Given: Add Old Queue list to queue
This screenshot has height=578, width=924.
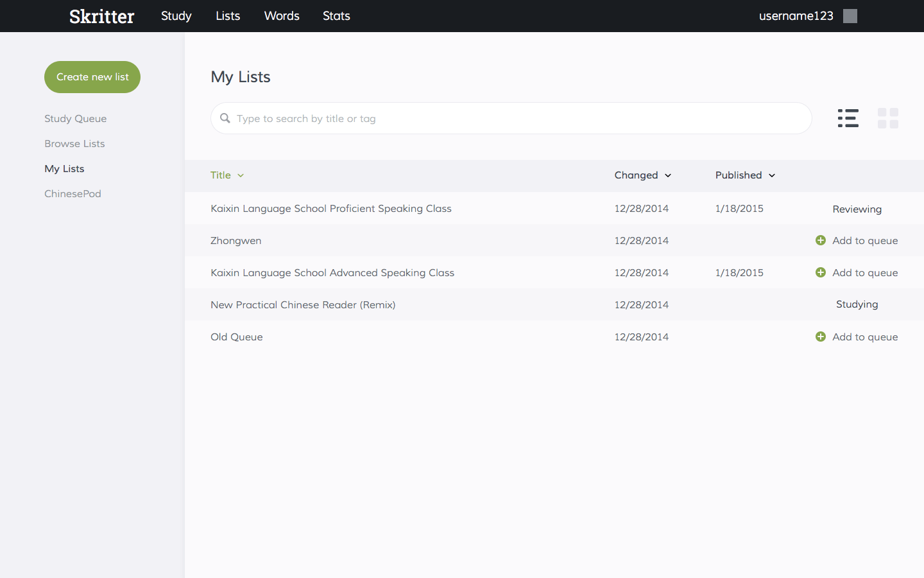Looking at the screenshot, I should point(865,337).
